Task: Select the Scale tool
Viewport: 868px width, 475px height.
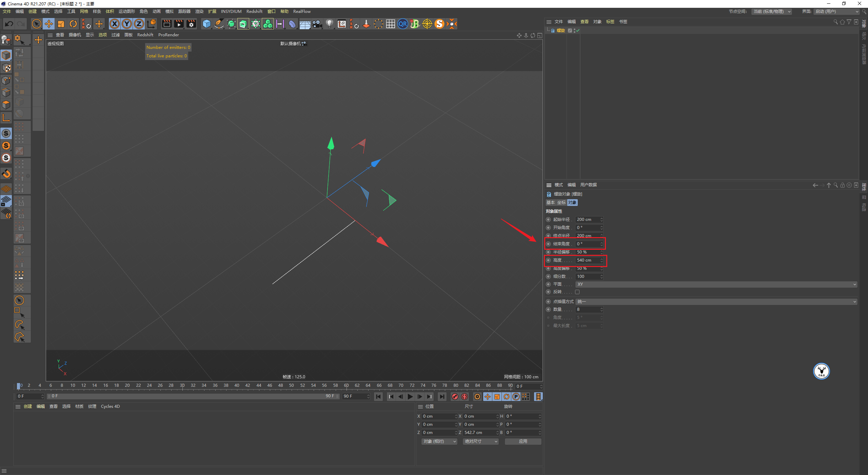Action: 61,24
